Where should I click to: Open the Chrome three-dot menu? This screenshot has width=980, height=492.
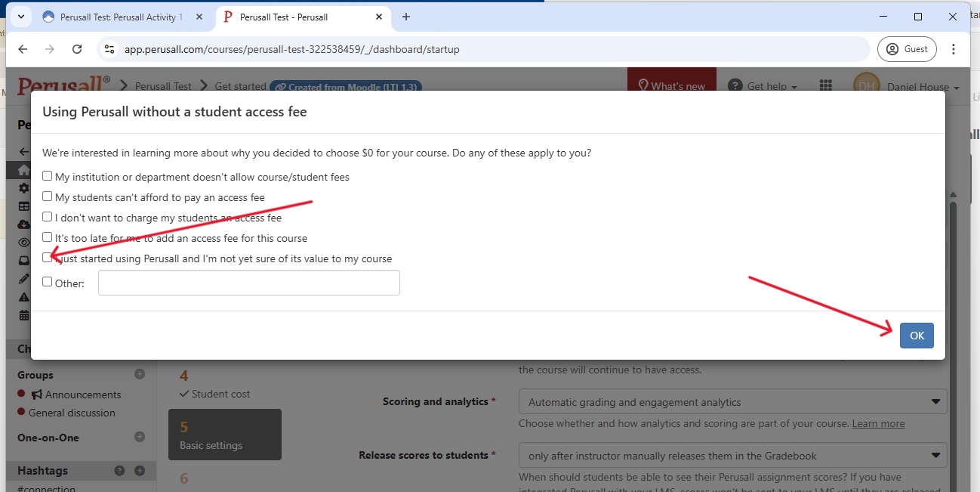tap(954, 49)
